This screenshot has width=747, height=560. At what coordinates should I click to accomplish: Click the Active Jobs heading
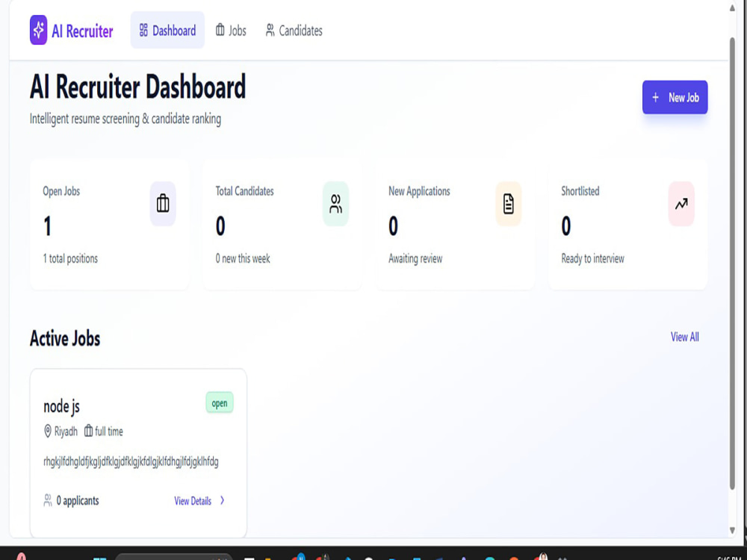point(65,338)
